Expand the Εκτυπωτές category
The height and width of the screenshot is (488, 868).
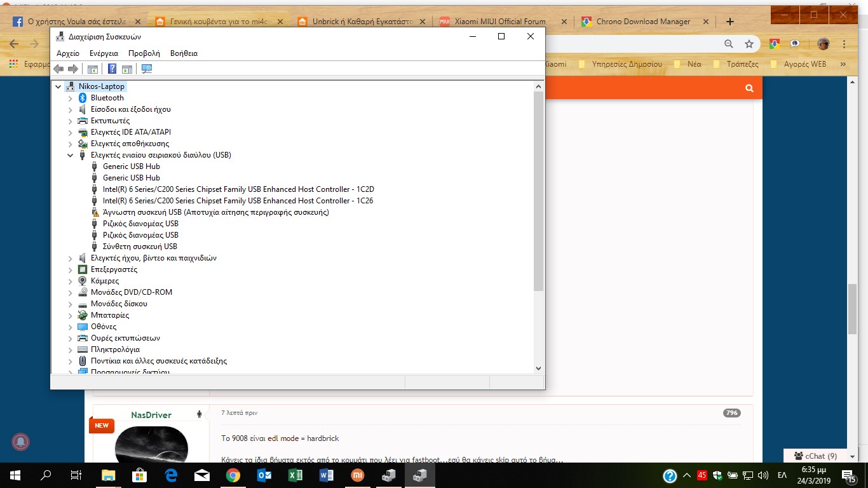tap(71, 121)
